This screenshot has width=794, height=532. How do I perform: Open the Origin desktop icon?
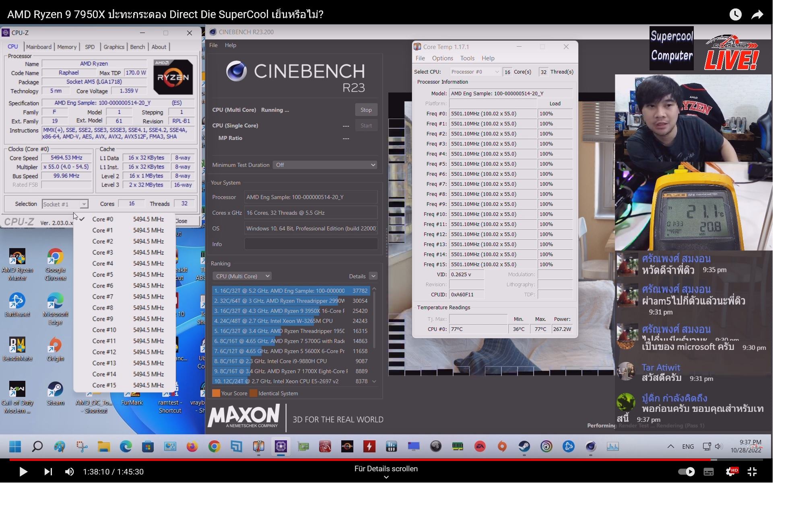[56, 349]
